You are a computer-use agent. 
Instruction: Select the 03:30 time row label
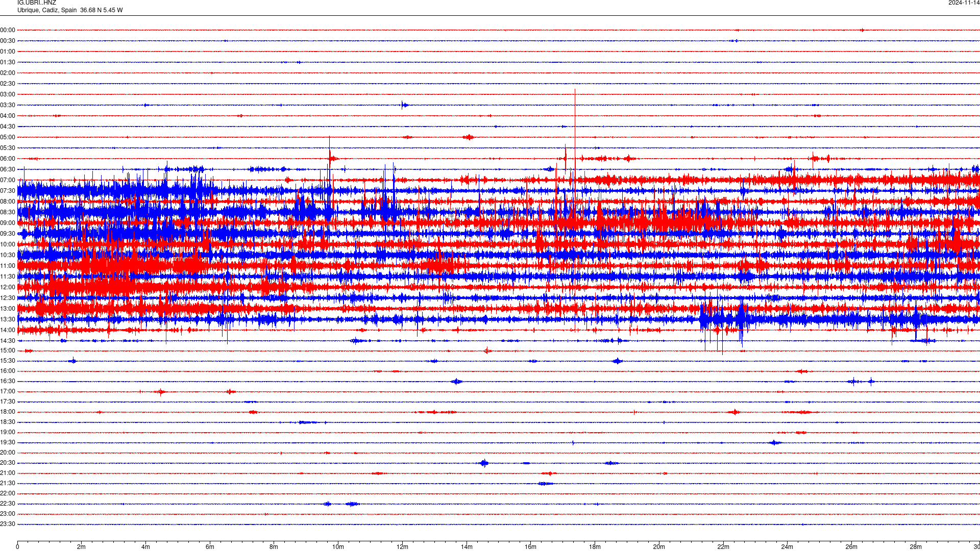pyautogui.click(x=8, y=105)
